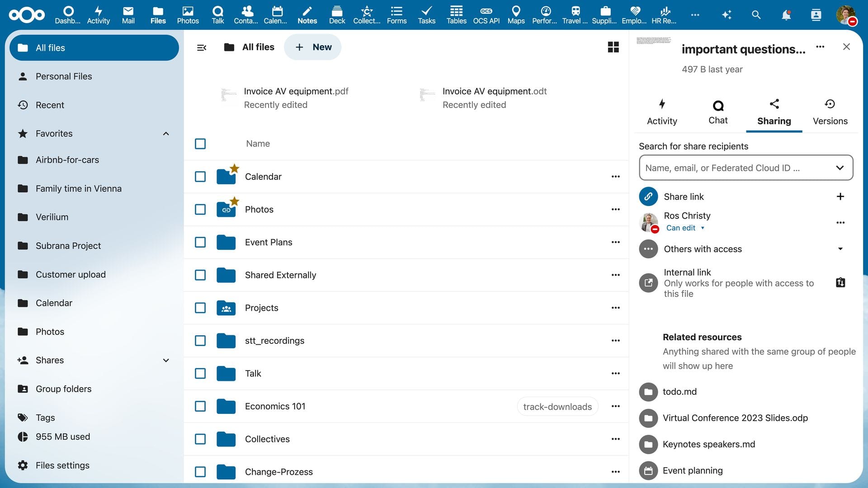Open the Notes app

tap(307, 15)
